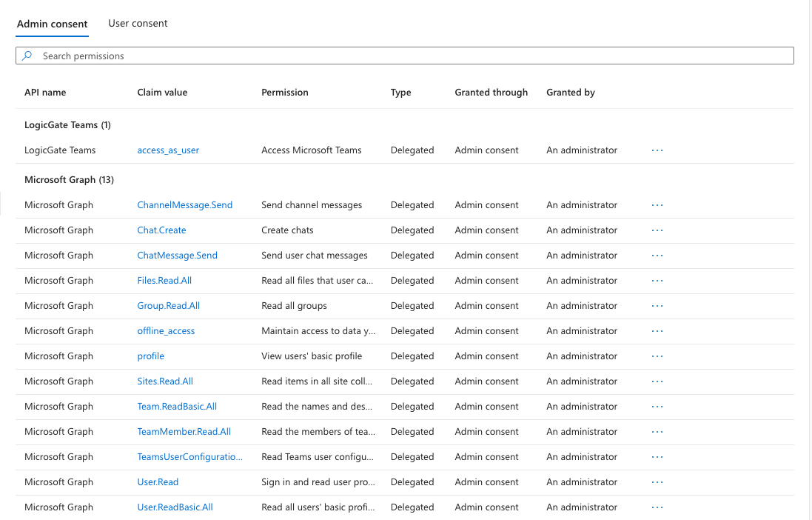Open more options for Group.Read.All row
Image resolution: width=812 pixels, height=520 pixels.
(657, 306)
